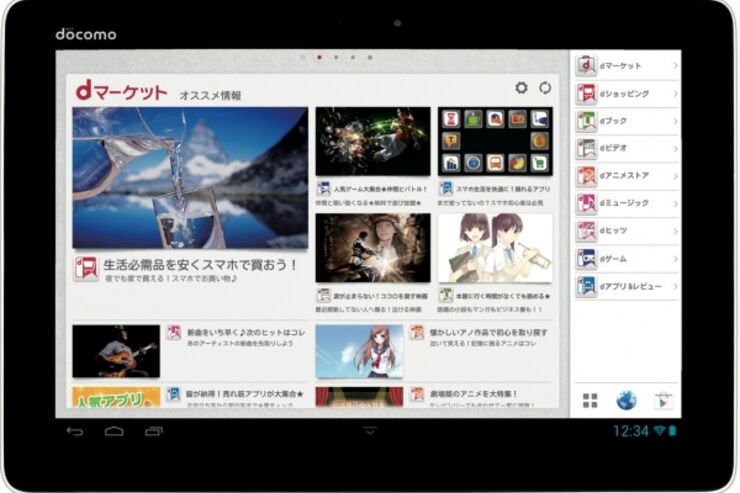Launch the globe browser icon
This screenshot has width=740, height=493.
click(x=626, y=401)
